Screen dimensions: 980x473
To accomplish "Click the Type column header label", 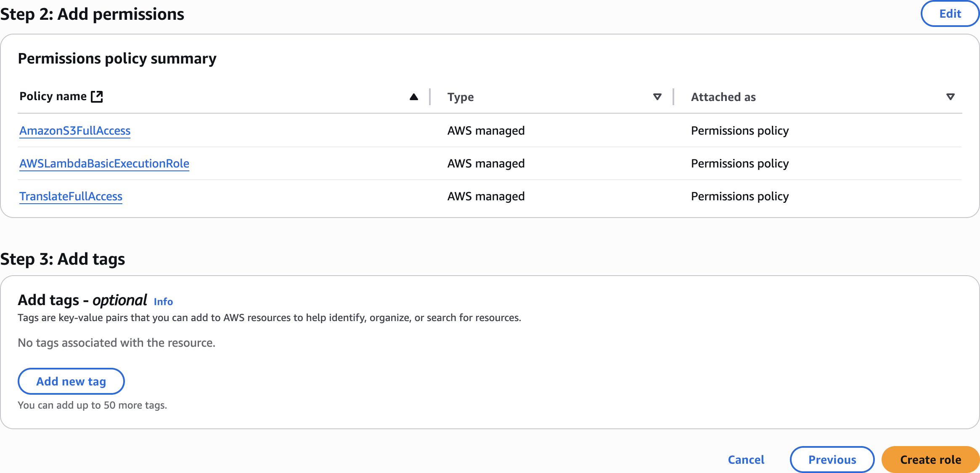I will click(460, 97).
